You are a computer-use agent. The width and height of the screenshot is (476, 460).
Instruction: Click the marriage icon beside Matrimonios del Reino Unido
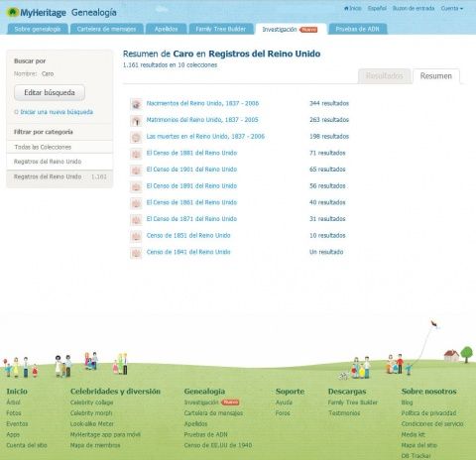(136, 121)
